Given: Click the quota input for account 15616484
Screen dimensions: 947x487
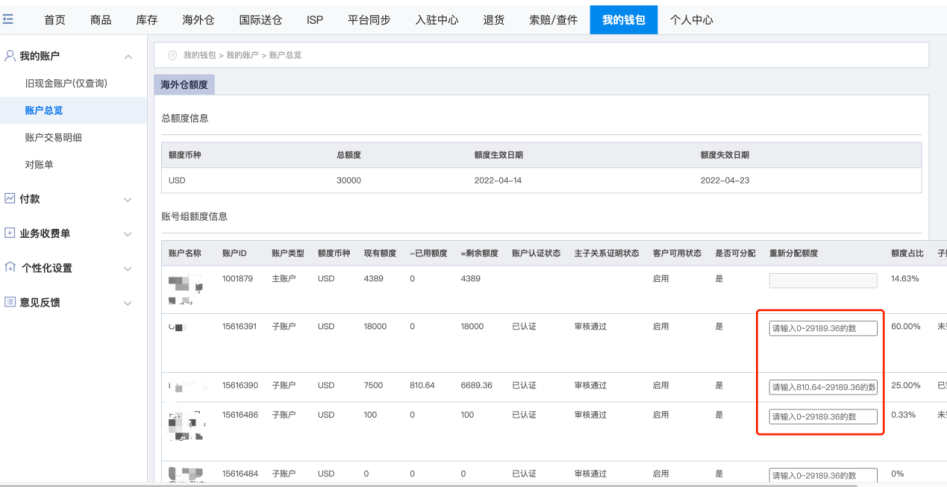Looking at the screenshot, I should click(823, 475).
